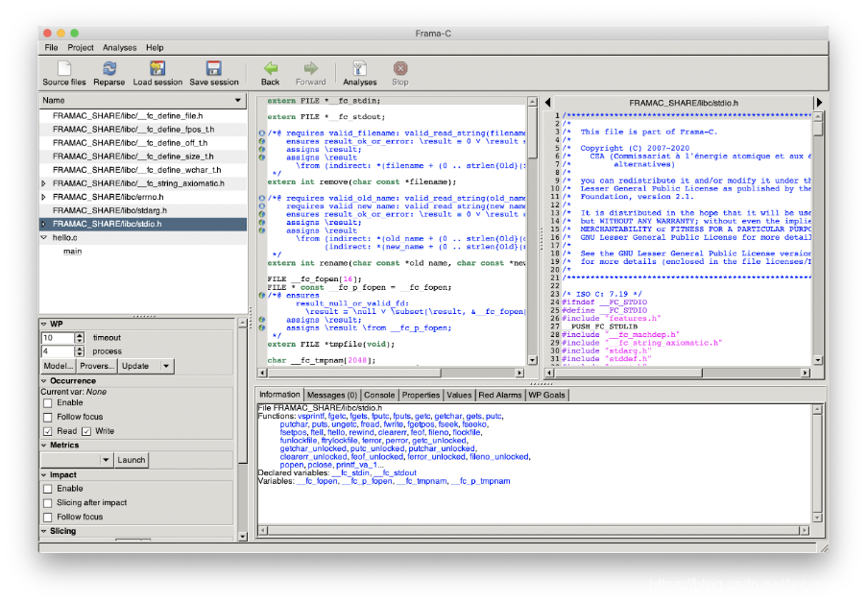Click the middle code pane vertical scrollbar
The width and height of the screenshot is (868, 603).
tap(533, 230)
